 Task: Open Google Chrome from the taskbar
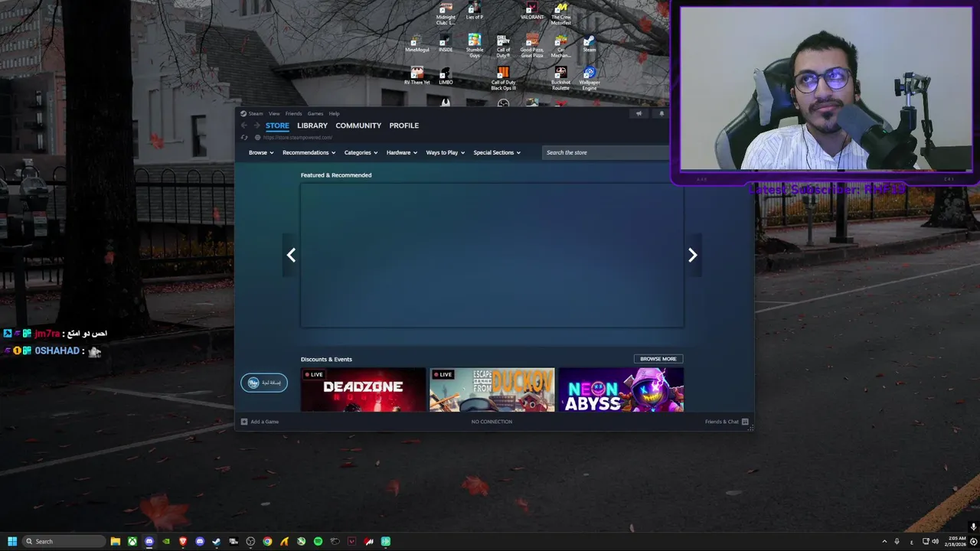(267, 541)
